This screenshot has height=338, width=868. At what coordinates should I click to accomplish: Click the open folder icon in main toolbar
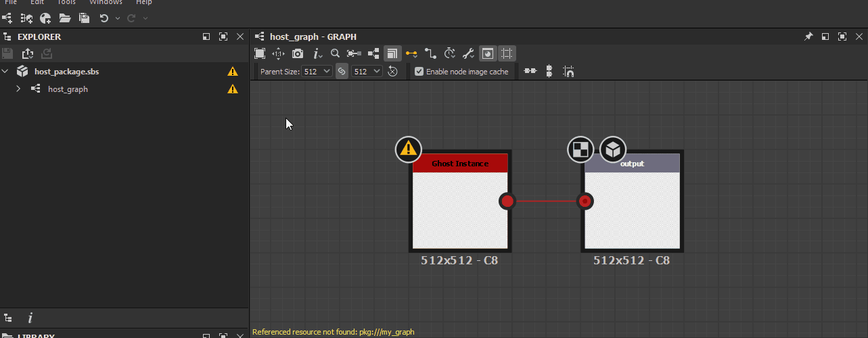pos(64,18)
